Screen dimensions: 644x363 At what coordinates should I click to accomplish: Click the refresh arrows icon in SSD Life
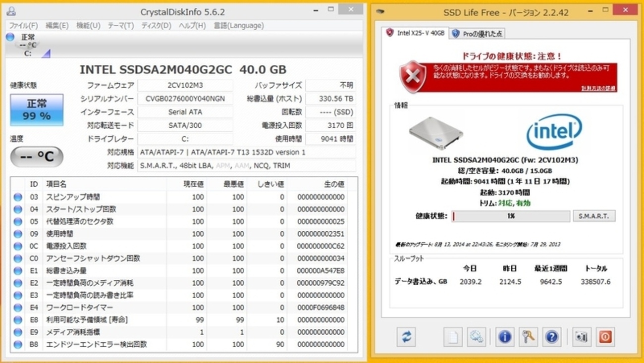click(406, 337)
